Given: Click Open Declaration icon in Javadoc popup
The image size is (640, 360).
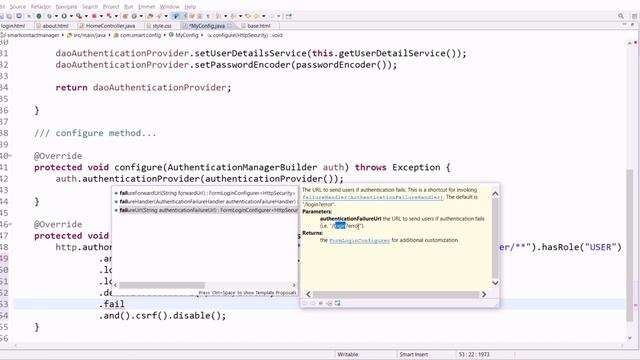Looking at the screenshot, I should [x=329, y=303].
